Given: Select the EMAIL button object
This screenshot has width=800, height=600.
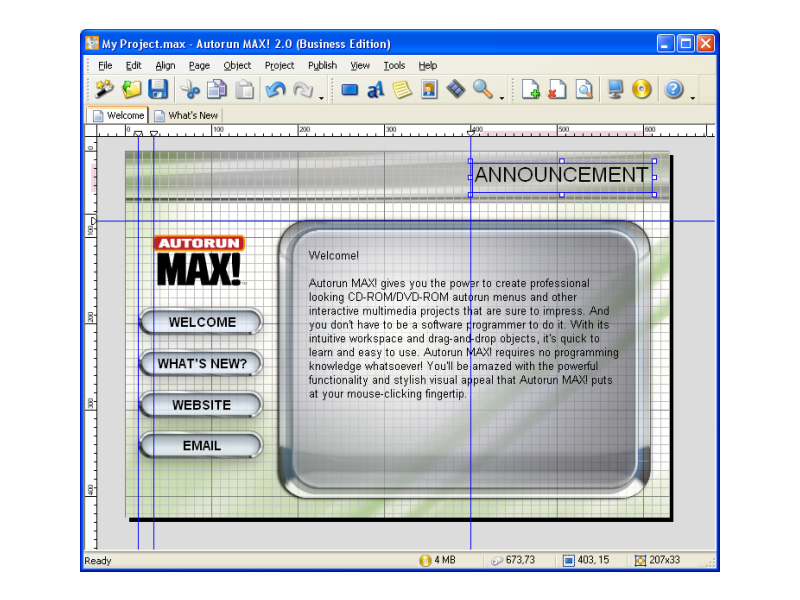Looking at the screenshot, I should [x=202, y=445].
